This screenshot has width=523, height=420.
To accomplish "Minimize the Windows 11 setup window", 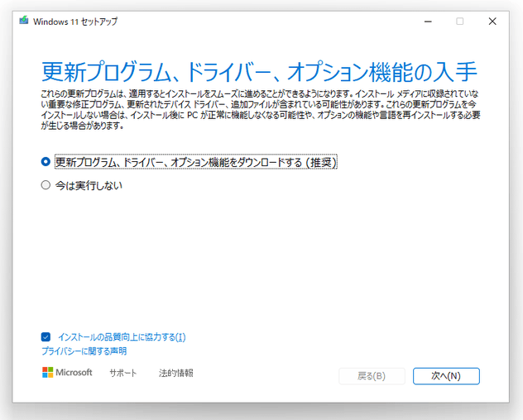I will (428, 21).
